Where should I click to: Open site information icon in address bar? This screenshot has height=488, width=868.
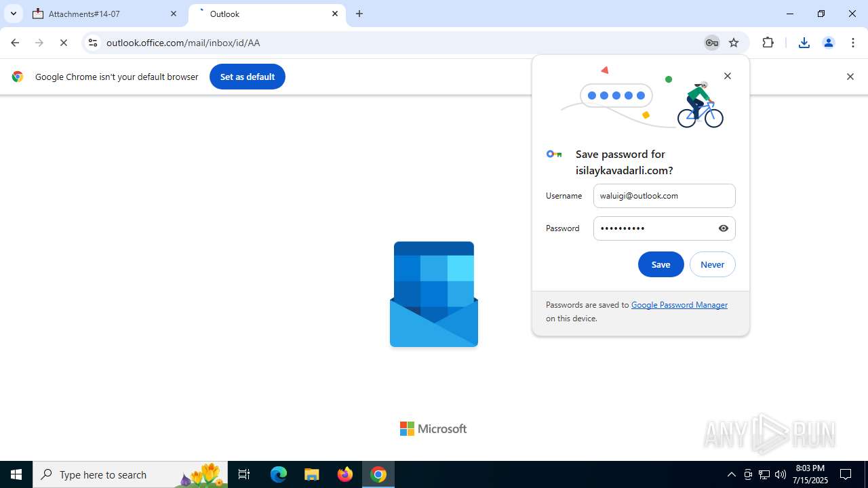click(93, 43)
